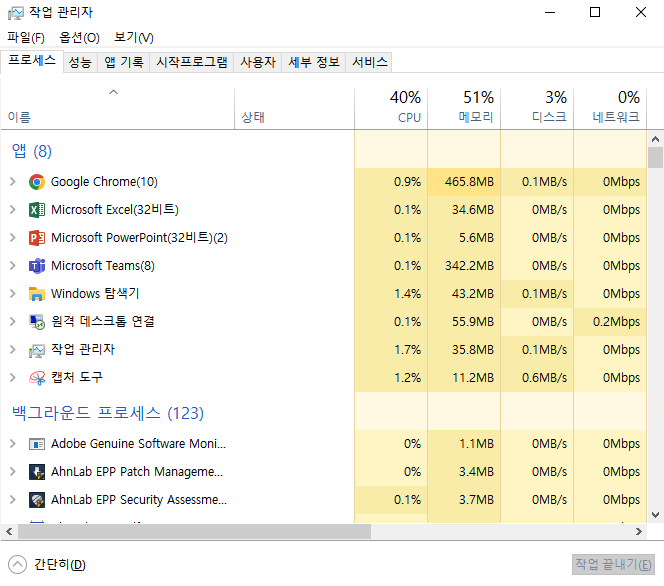The image size is (664, 586).
Task: Expand the 캡처 도구 row
Action: coord(13,377)
